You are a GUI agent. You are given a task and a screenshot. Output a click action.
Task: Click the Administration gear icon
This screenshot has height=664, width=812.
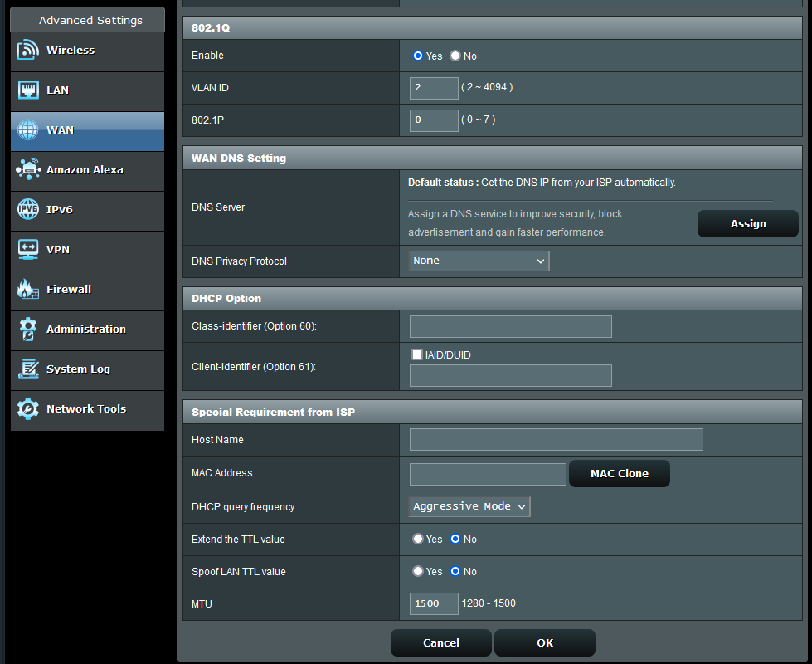[x=28, y=330]
